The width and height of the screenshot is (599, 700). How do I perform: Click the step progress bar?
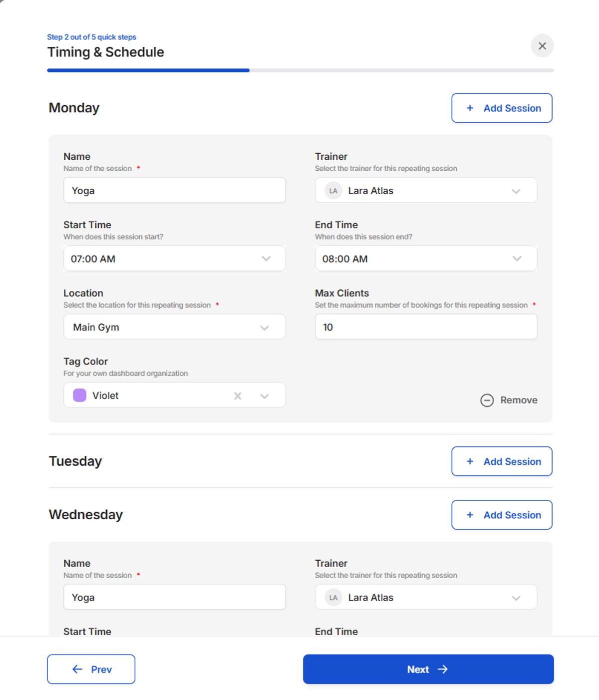pyautogui.click(x=300, y=70)
